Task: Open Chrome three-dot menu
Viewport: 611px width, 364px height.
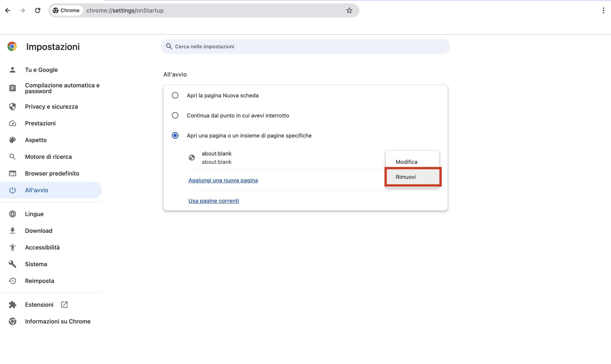Action: pos(603,10)
